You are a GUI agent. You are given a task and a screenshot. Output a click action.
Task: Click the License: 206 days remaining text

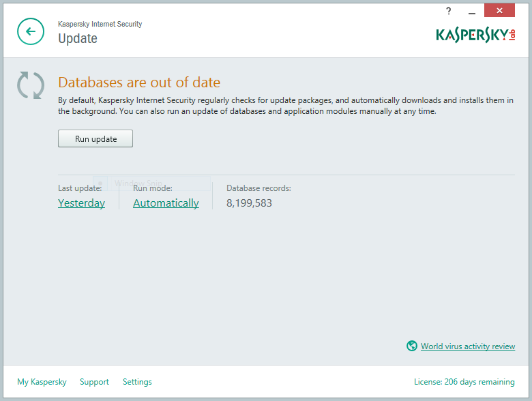point(464,382)
